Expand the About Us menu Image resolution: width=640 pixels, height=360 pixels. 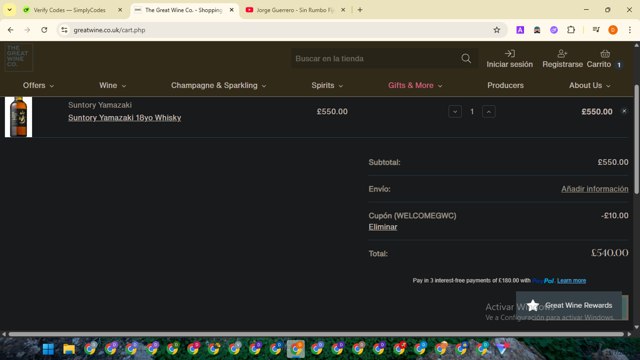tap(590, 85)
